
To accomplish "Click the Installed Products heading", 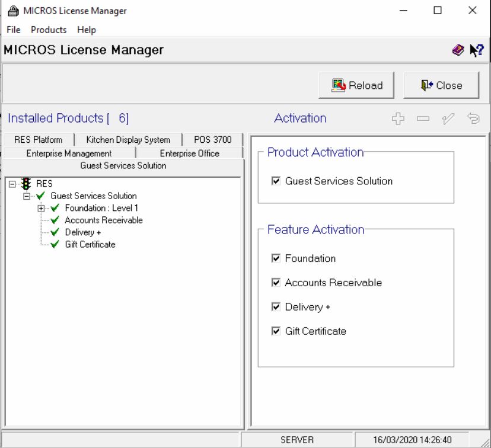I will click(x=68, y=119).
